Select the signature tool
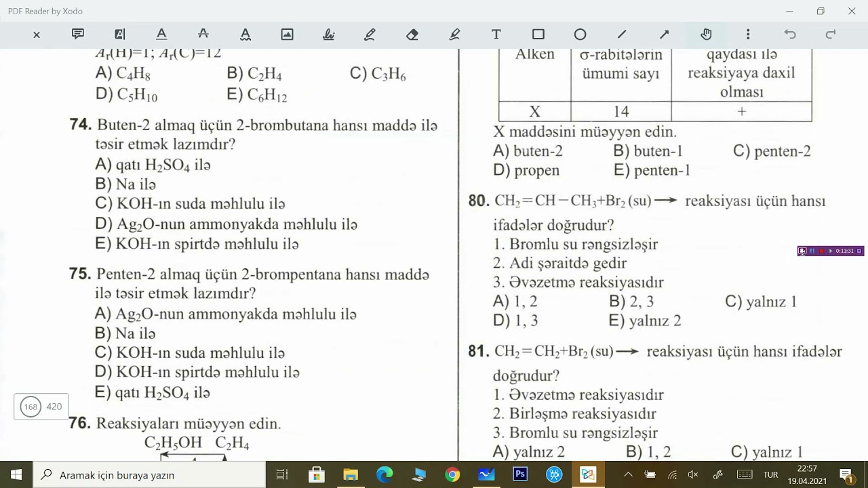This screenshot has width=868, height=488. click(x=329, y=34)
